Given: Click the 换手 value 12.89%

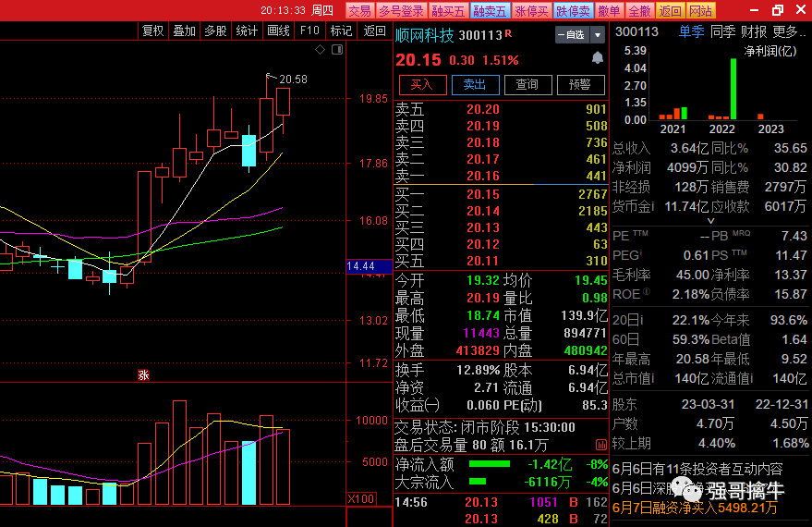Looking at the screenshot, I should point(478,371).
